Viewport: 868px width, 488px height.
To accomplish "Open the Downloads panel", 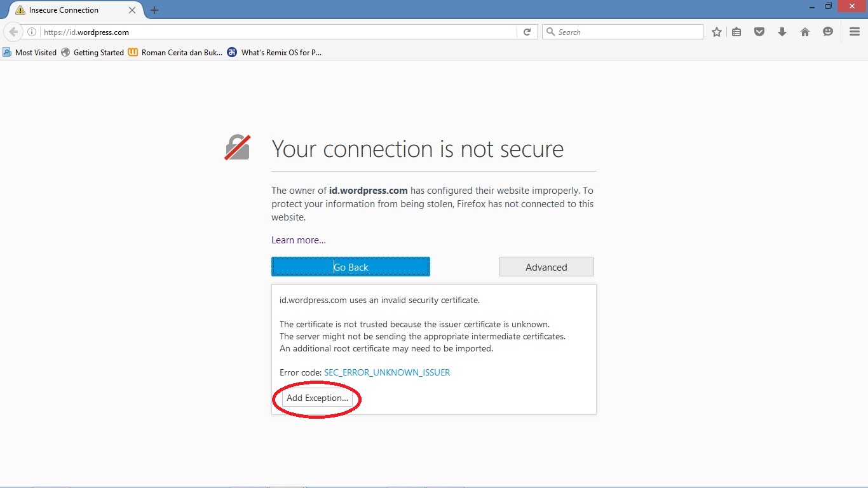I will (782, 31).
